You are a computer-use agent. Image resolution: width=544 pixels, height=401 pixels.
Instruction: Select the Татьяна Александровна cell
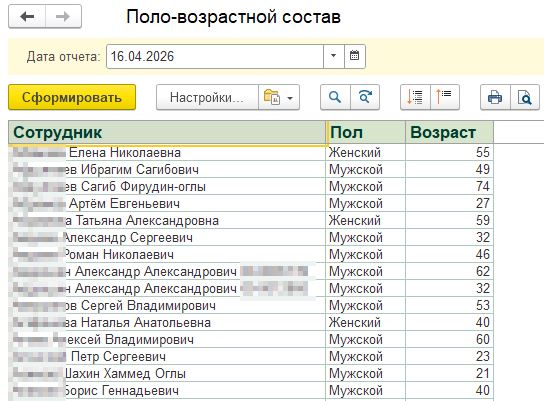[167, 220]
